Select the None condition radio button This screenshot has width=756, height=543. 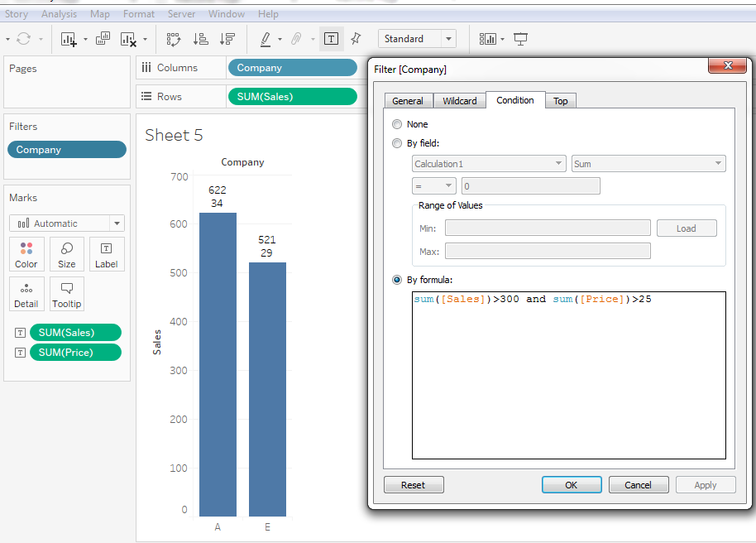(x=397, y=124)
